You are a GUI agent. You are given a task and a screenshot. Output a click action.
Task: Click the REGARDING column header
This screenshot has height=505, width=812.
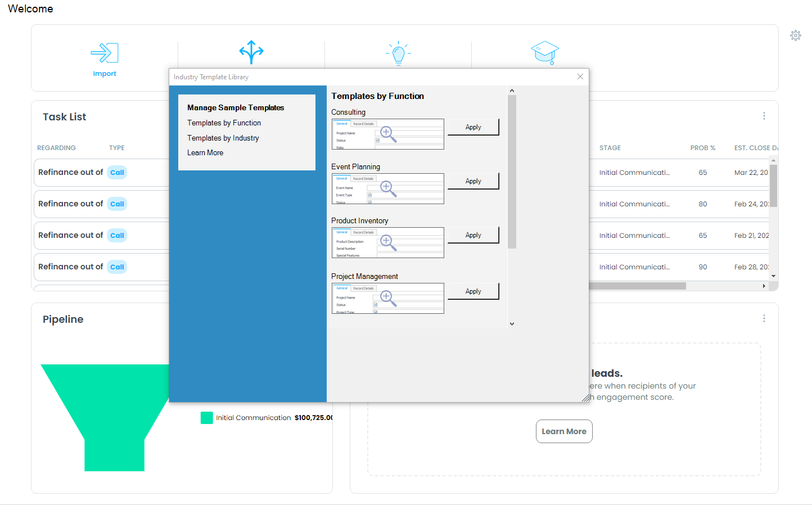tap(56, 148)
